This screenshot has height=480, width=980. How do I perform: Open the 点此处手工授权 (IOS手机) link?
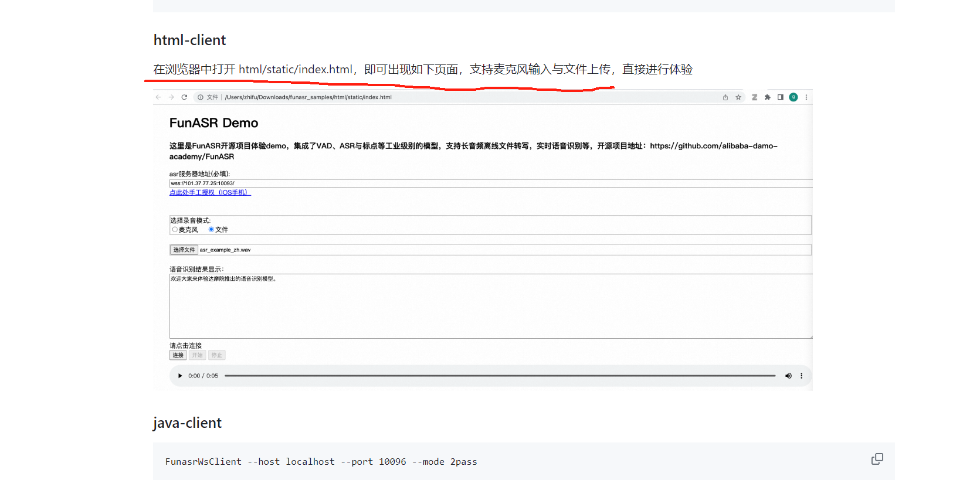tap(210, 193)
